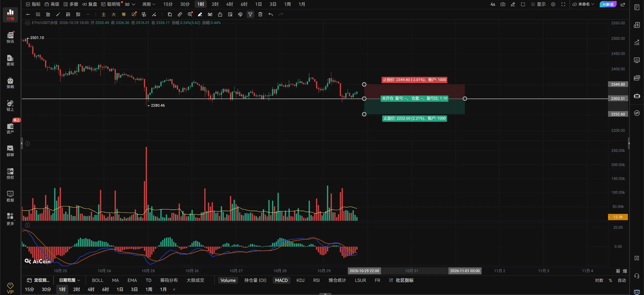Expand the 周期 period dropdown

coord(149,4)
